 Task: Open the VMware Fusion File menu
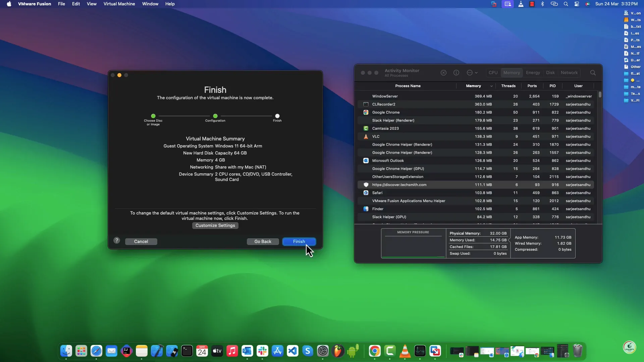point(61,4)
